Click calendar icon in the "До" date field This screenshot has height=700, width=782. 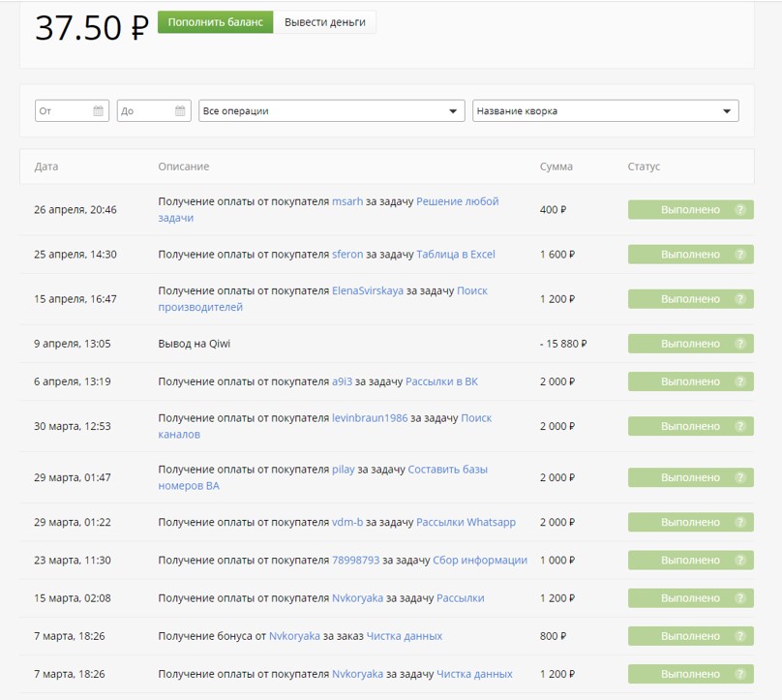click(x=180, y=111)
